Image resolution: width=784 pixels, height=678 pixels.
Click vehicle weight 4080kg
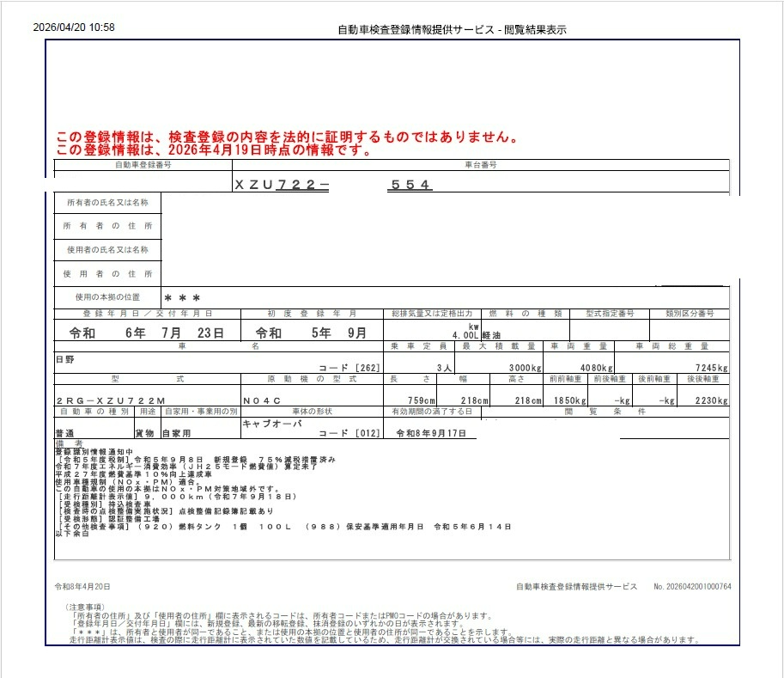tap(597, 368)
